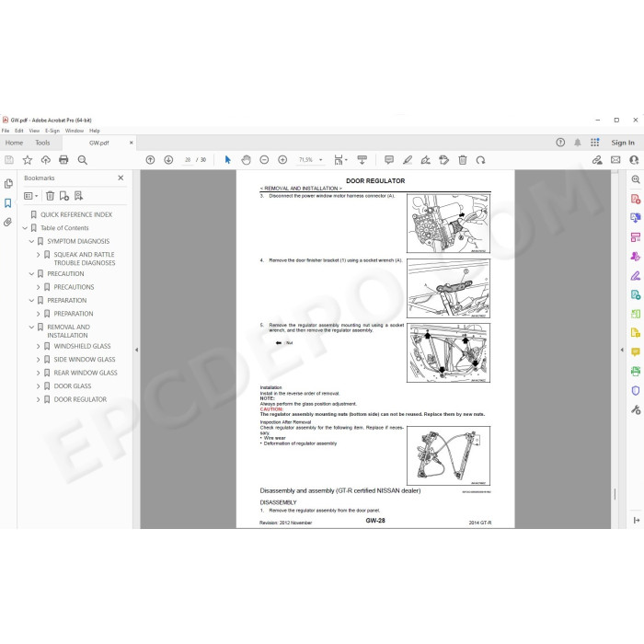The height and width of the screenshot is (644, 644).
Task: Go to previous page arrow
Action: [x=150, y=160]
